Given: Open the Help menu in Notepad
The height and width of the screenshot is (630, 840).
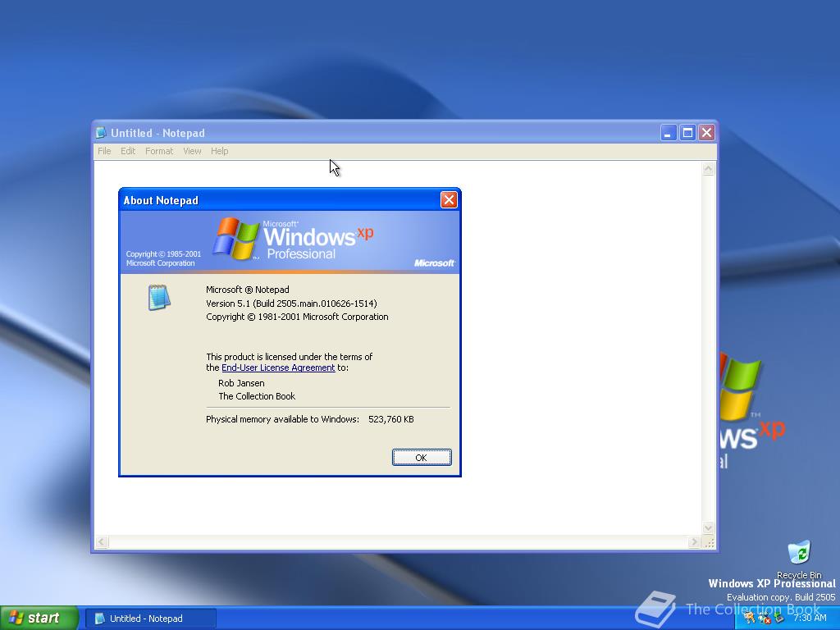Looking at the screenshot, I should [219, 151].
